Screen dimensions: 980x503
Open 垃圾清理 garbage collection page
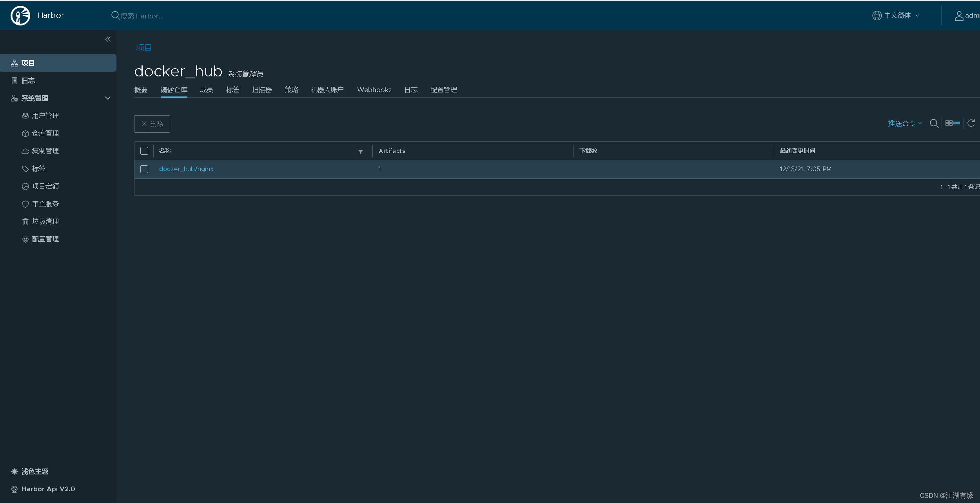[x=45, y=221]
